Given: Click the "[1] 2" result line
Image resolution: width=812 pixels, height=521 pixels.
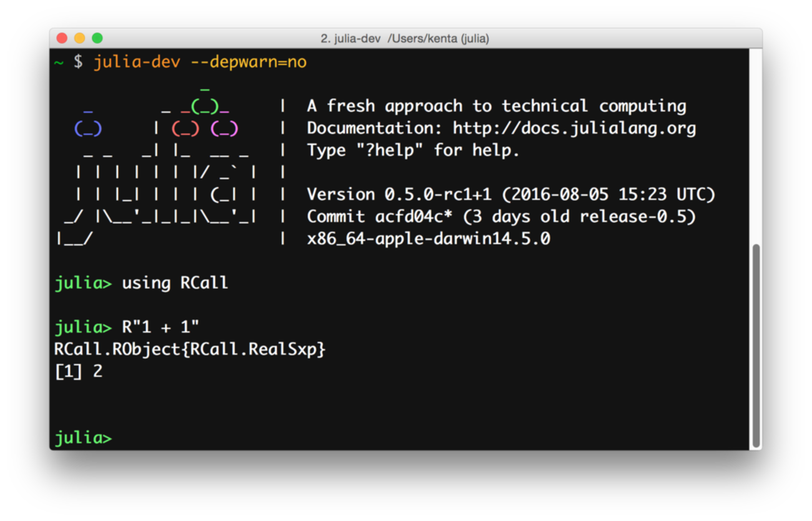Looking at the screenshot, I should pyautogui.click(x=79, y=372).
